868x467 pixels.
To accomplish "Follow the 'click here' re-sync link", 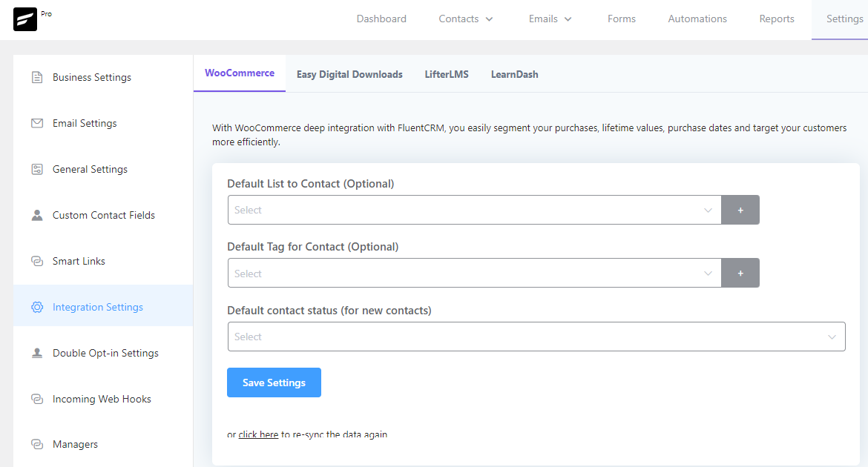I will coord(258,434).
